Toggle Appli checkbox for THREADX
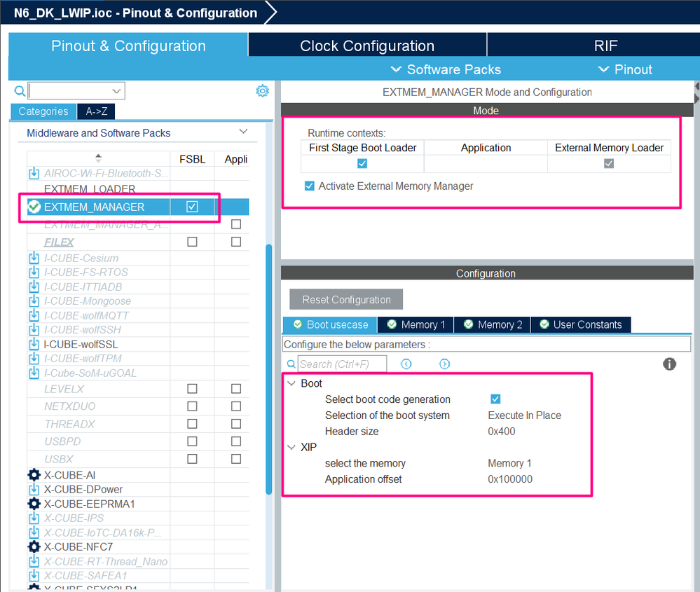This screenshot has width=700, height=592. pyautogui.click(x=236, y=423)
